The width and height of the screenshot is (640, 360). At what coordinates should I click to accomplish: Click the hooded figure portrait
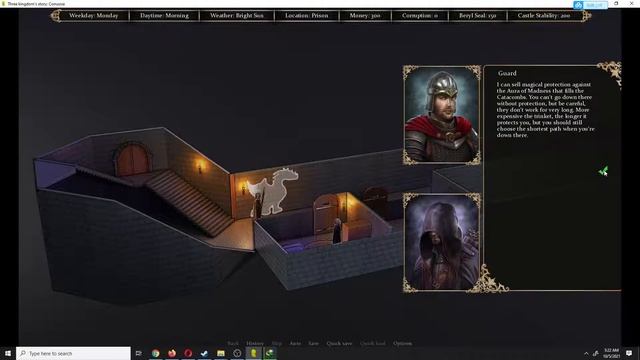(442, 242)
